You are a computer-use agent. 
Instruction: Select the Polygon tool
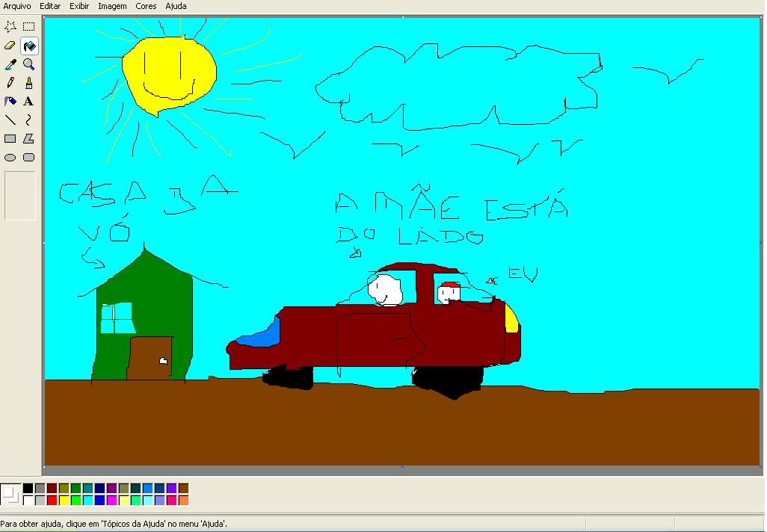pos(28,139)
